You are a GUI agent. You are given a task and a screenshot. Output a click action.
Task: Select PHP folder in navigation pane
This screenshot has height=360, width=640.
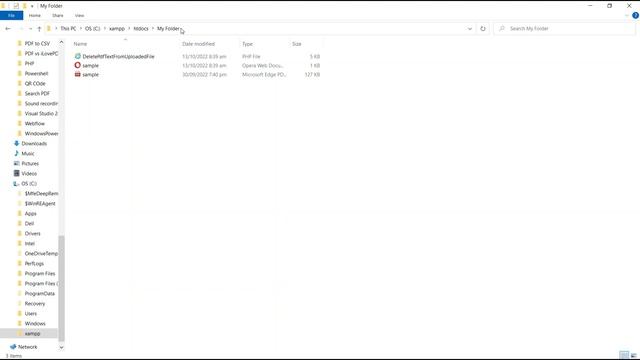tap(29, 63)
